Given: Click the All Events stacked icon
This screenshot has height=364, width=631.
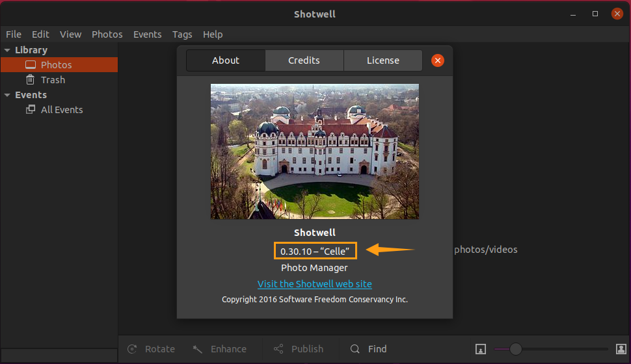Looking at the screenshot, I should [x=31, y=109].
